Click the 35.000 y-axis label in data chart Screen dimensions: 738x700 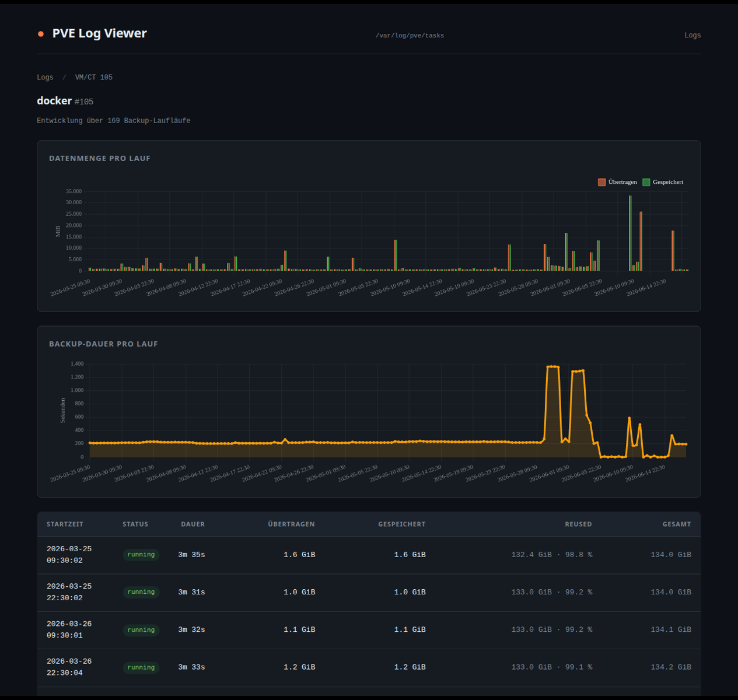[74, 191]
